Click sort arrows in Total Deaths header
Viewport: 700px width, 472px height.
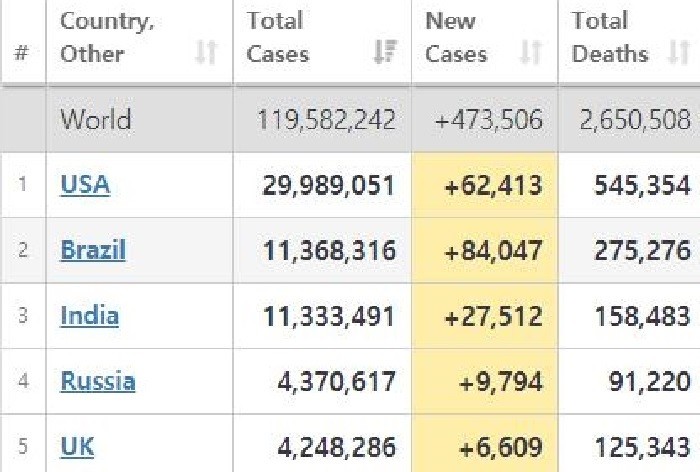678,54
